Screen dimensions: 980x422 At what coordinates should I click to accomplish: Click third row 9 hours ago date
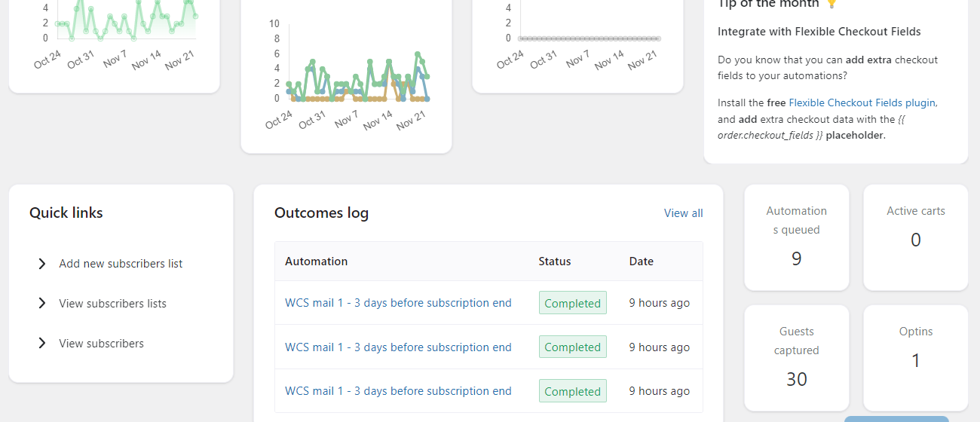[x=660, y=391]
